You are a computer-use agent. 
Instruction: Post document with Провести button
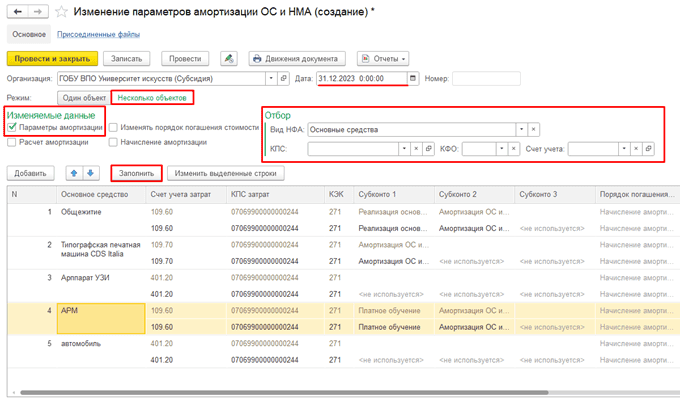click(185, 59)
